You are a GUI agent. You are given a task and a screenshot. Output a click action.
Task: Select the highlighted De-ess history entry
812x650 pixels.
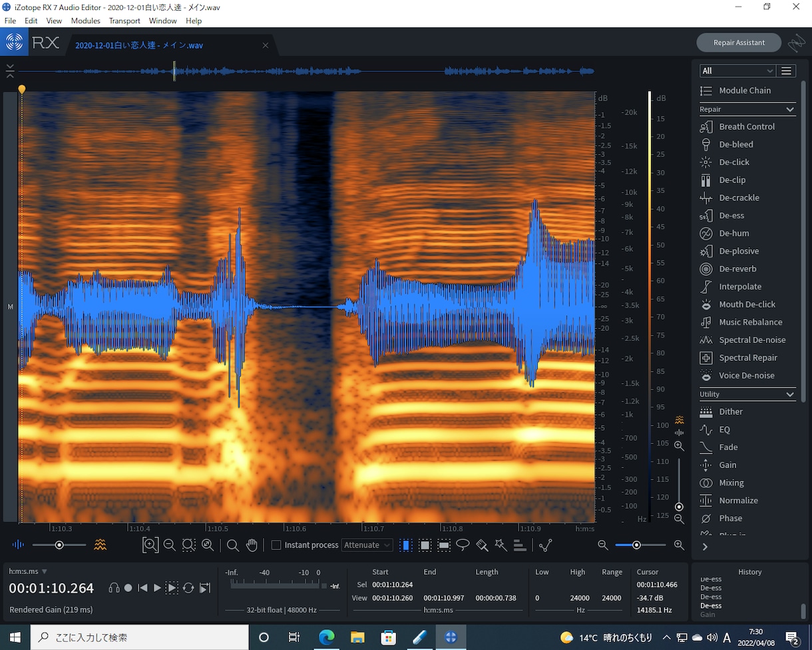pyautogui.click(x=711, y=605)
